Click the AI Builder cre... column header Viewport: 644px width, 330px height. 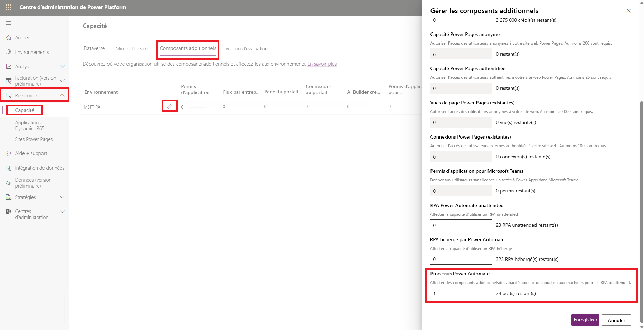point(363,92)
